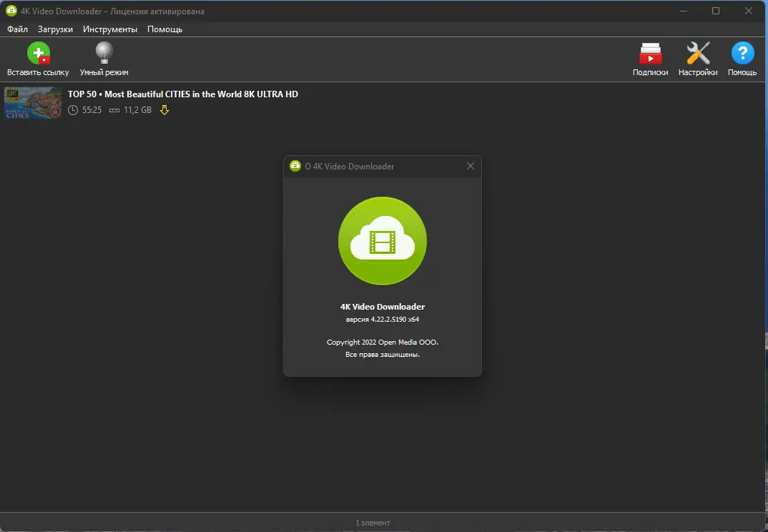Start download with the yellow arrow icon
The width and height of the screenshot is (768, 532).
click(x=164, y=110)
